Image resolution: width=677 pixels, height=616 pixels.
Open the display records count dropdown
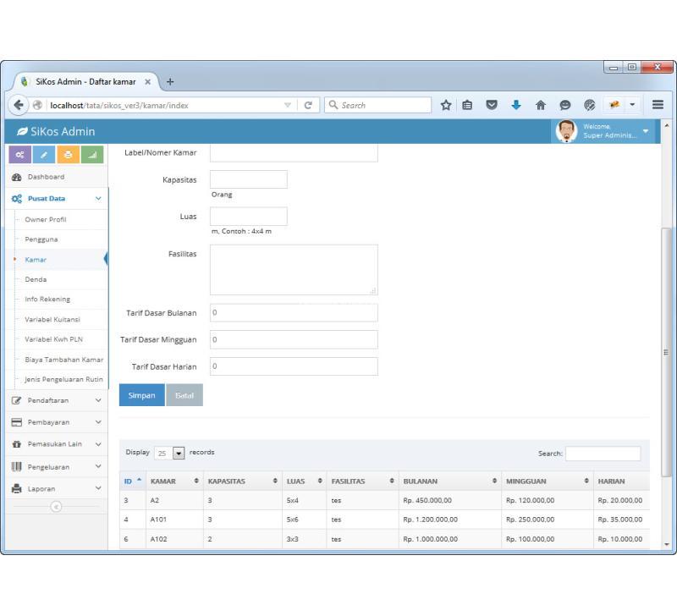pos(179,453)
